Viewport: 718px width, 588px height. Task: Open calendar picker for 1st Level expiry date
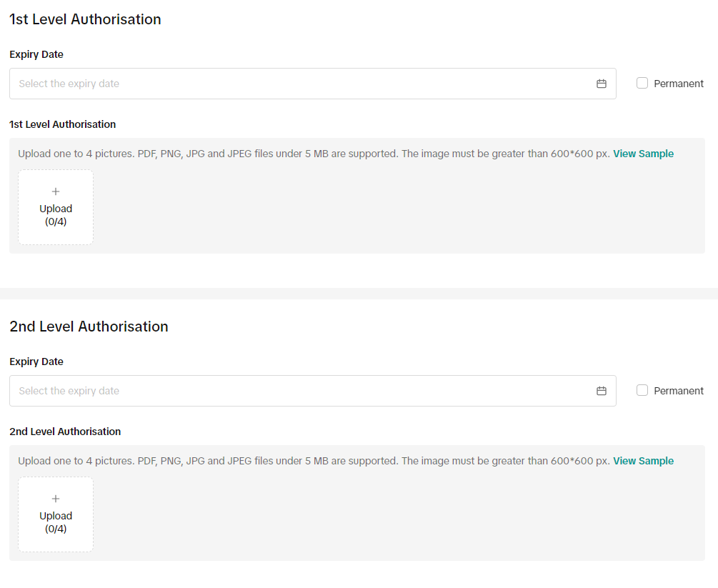pyautogui.click(x=602, y=84)
